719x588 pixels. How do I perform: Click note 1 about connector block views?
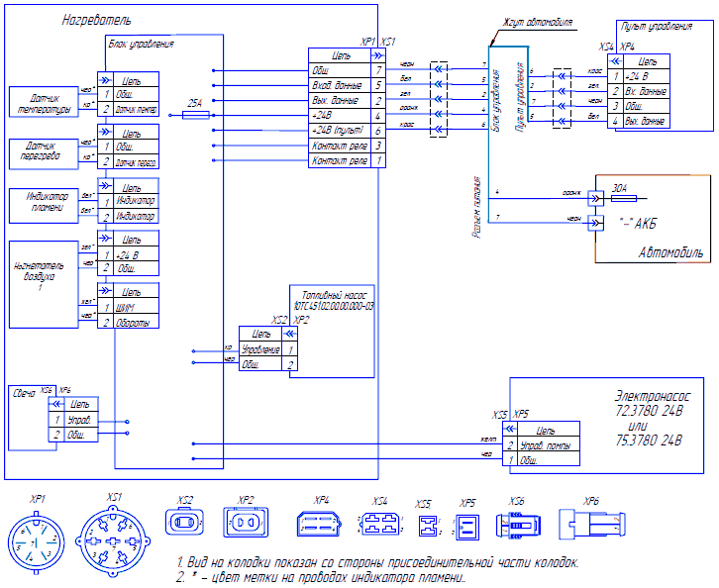(x=377, y=563)
